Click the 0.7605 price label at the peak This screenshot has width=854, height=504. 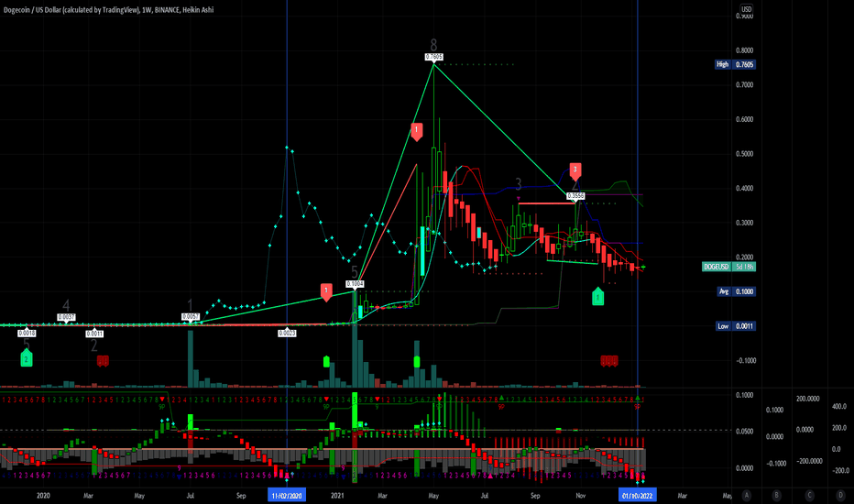pyautogui.click(x=433, y=57)
